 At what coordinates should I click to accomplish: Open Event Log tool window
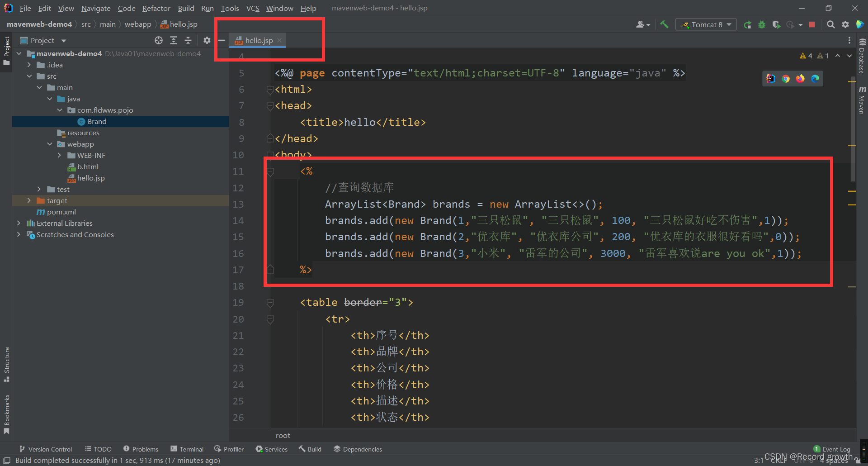(x=832, y=449)
